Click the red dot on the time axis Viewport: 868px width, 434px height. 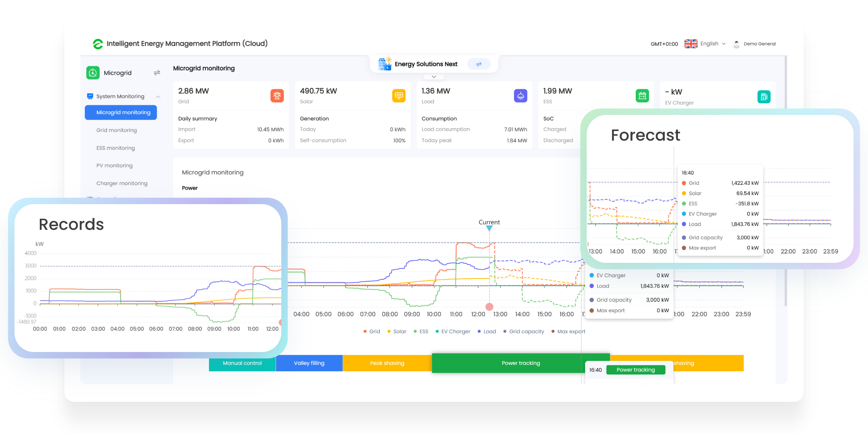(x=489, y=307)
